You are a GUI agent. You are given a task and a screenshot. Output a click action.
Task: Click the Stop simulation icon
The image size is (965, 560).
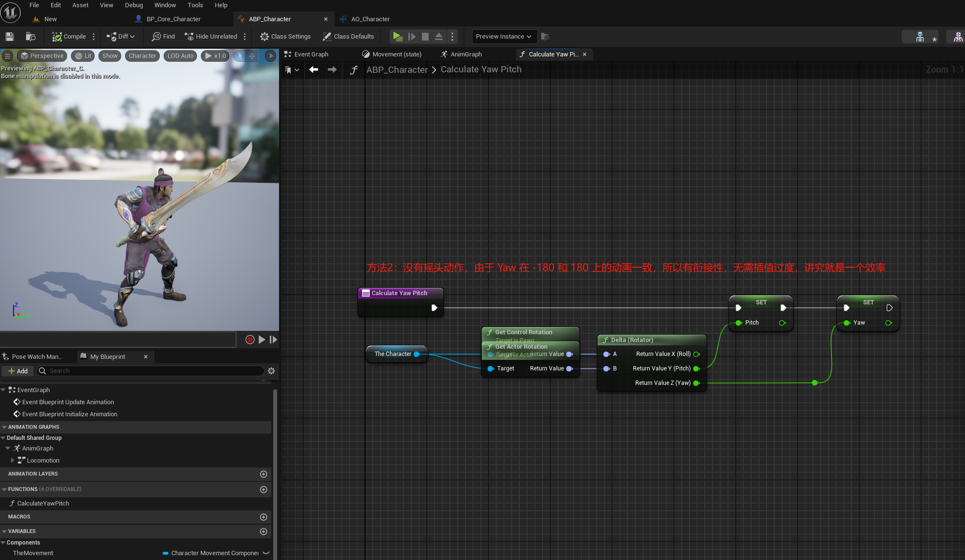[425, 37]
